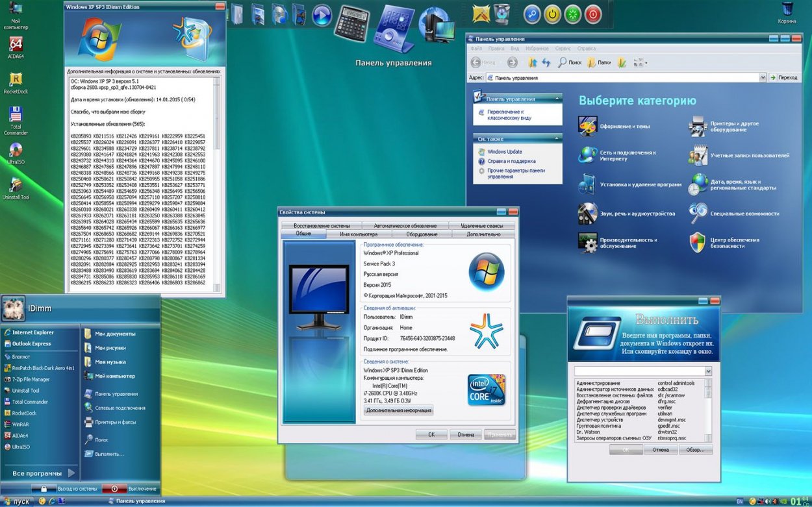This screenshot has width=812, height=507.
Task: Collapse the 'См. также' side panel section
Action: pyautogui.click(x=557, y=138)
